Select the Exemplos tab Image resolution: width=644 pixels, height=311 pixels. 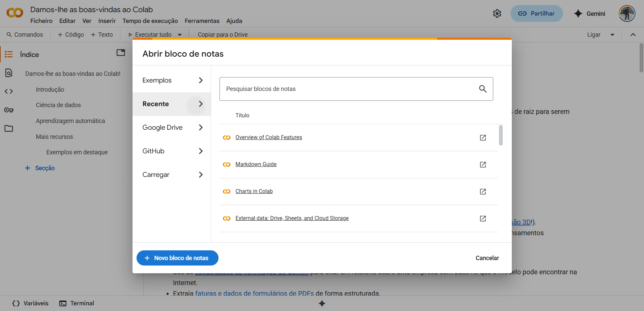[172, 80]
